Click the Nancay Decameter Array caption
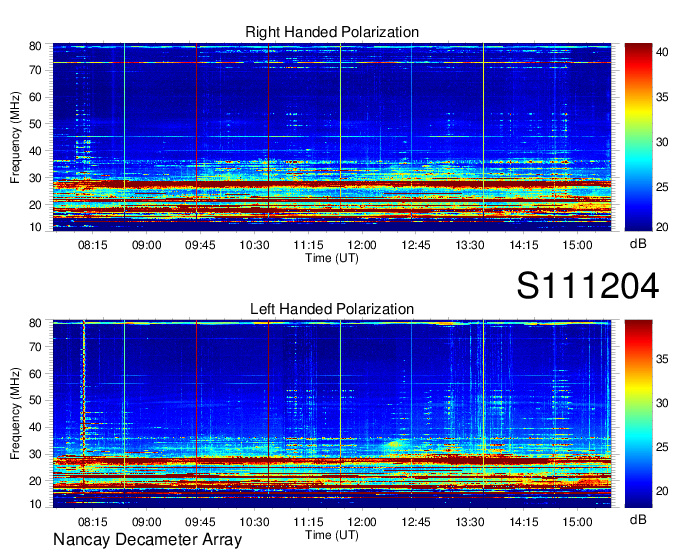This screenshot has width=680, height=552. pos(147,540)
